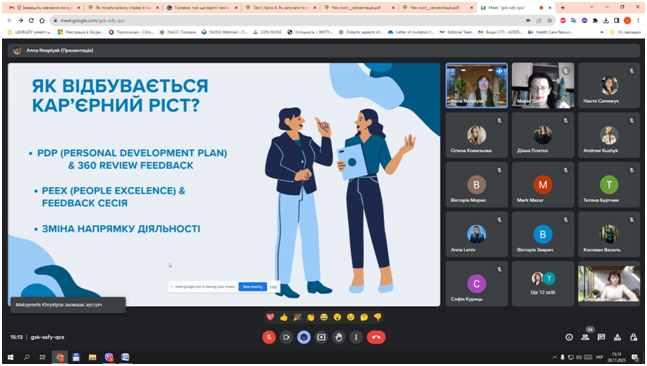Switch to the second browser tab
Viewport: 647px width, 366px height.
[x=124, y=7]
